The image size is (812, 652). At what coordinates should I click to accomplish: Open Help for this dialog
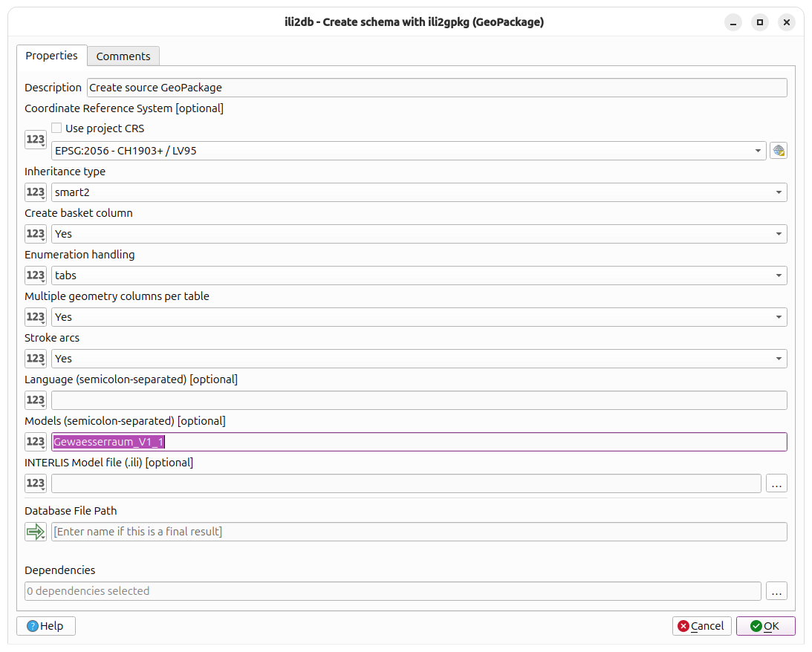point(46,626)
